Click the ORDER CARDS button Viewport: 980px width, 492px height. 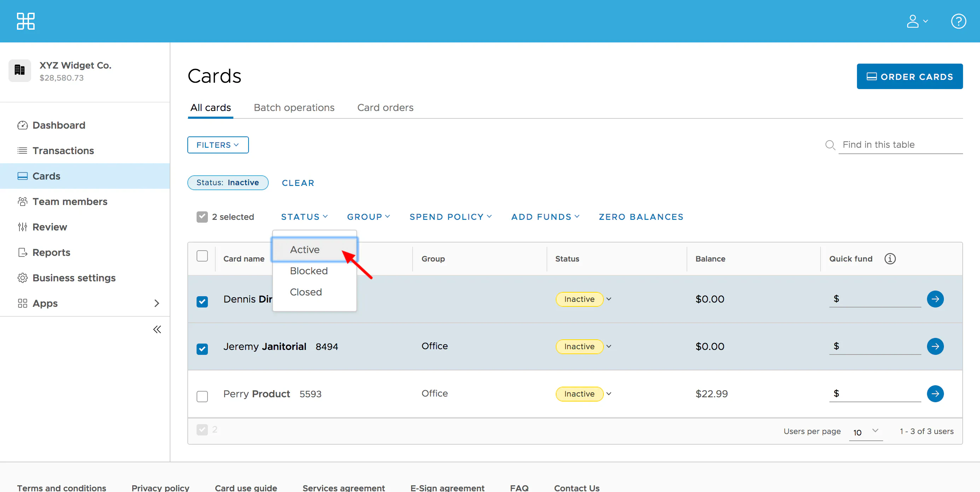909,76
